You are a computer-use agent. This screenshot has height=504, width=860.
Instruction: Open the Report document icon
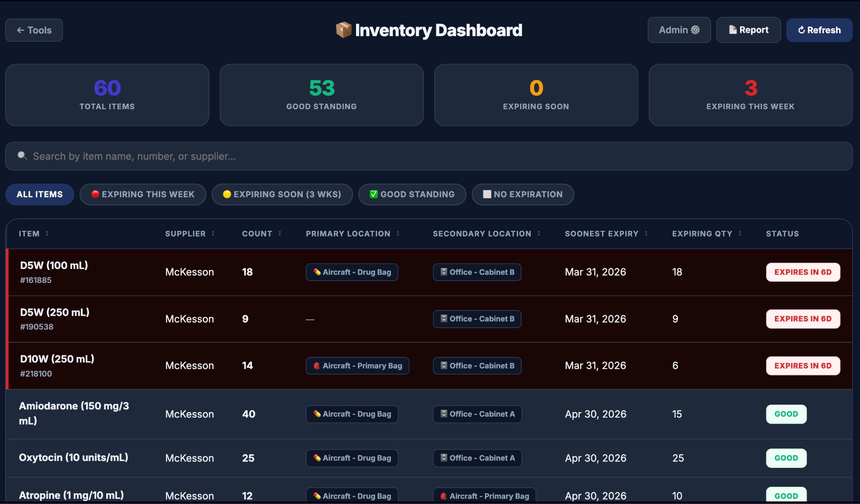point(734,30)
